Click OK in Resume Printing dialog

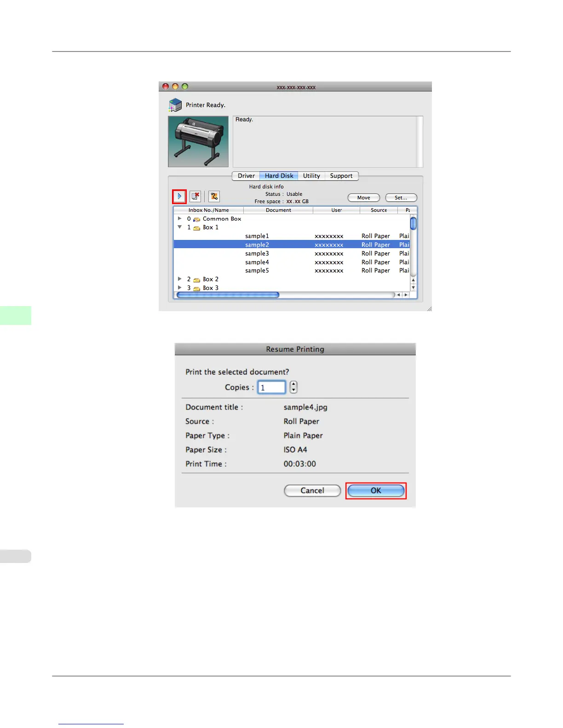376,491
